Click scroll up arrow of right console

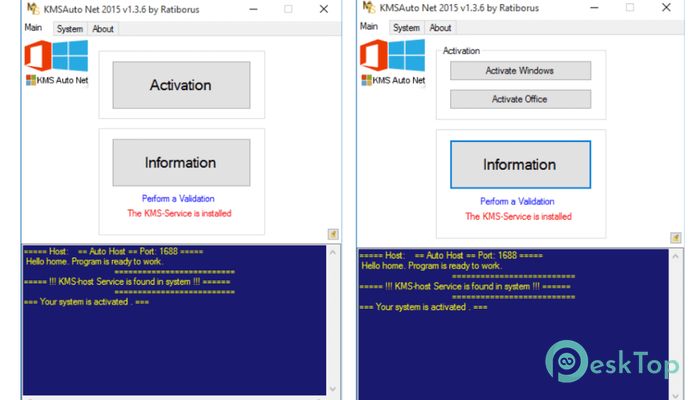point(675,256)
